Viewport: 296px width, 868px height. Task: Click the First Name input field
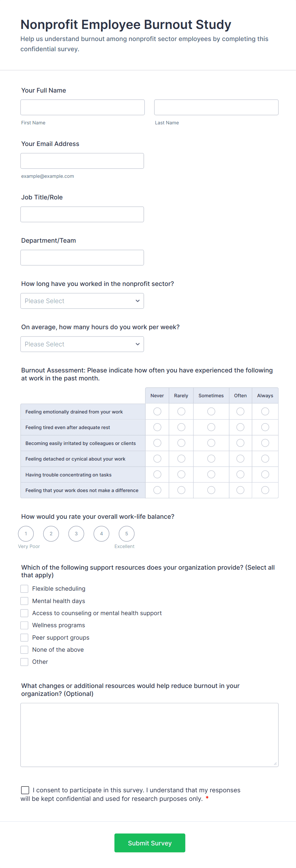click(x=82, y=107)
